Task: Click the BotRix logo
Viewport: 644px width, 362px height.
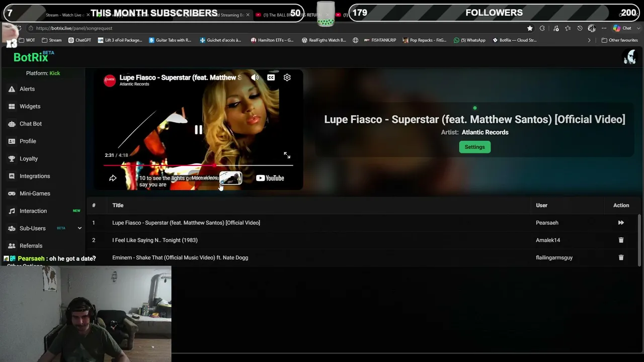Action: tap(31, 57)
